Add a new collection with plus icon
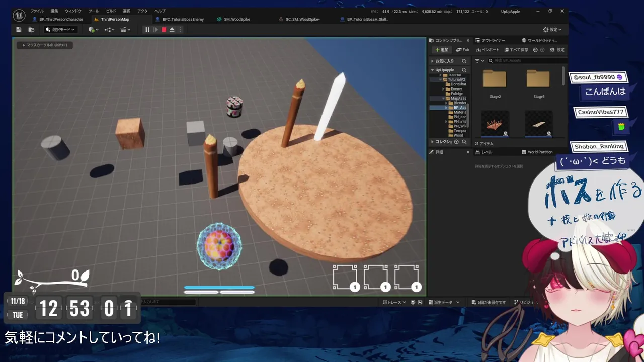Screen dimensions: 644x362 click(456, 142)
